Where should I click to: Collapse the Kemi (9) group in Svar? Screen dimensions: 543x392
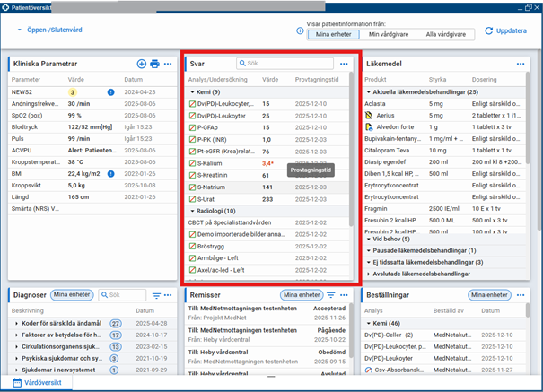click(192, 91)
